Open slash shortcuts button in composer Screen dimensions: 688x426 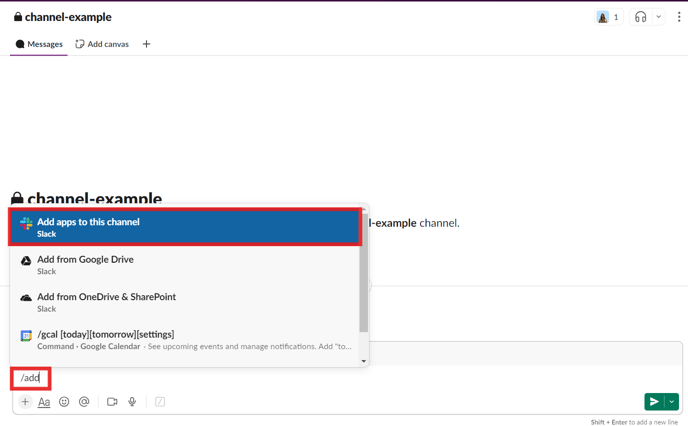click(160, 402)
